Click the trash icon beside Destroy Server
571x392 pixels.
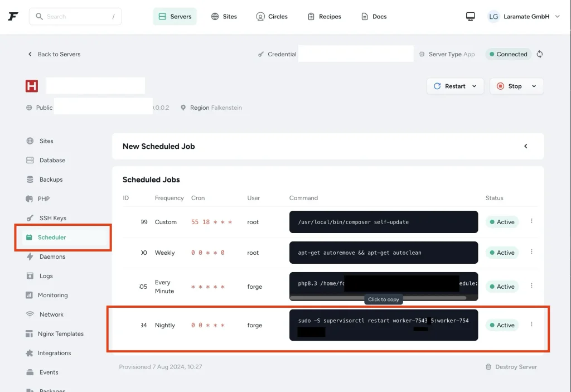point(488,367)
